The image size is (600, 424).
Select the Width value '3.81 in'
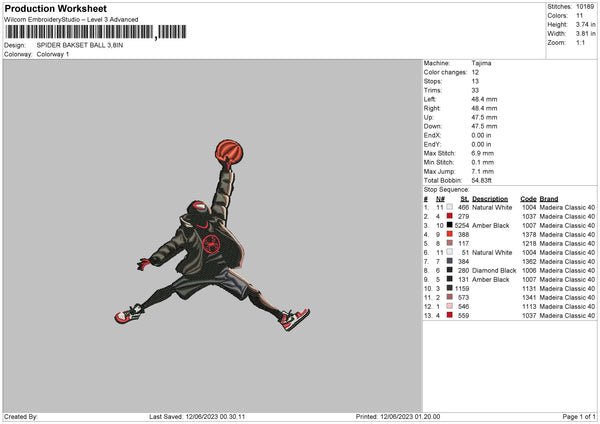point(586,34)
